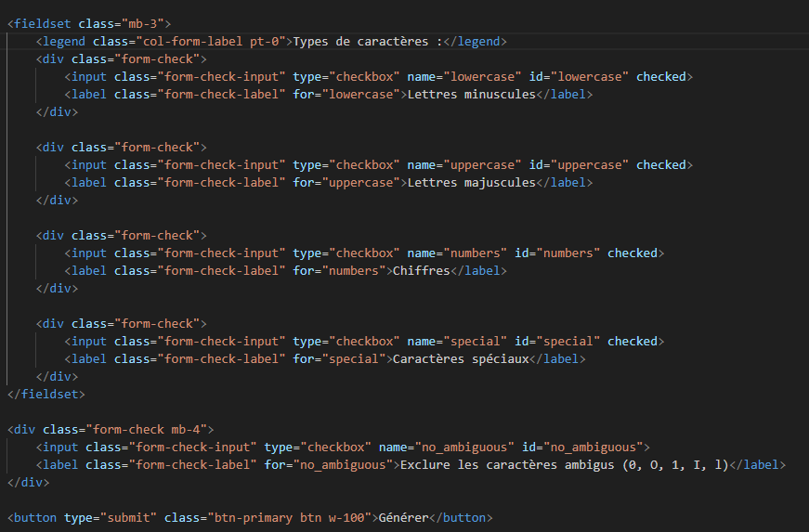
Task: Click the 'Générer' button text in code
Action: tap(403, 517)
